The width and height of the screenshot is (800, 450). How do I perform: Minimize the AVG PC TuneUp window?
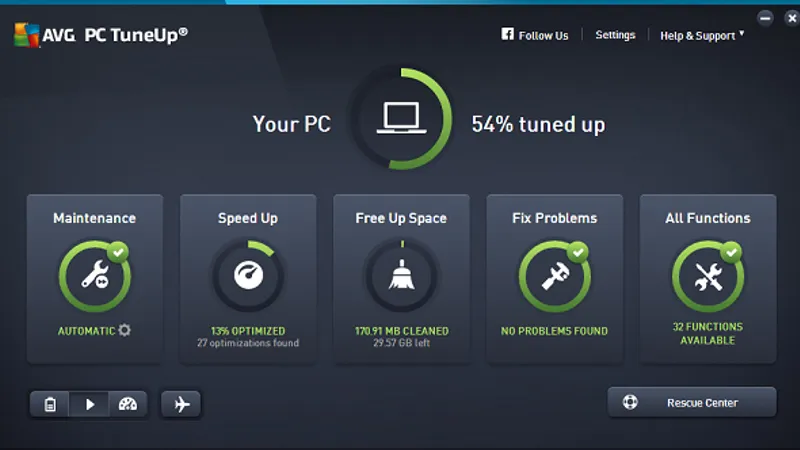coord(765,18)
